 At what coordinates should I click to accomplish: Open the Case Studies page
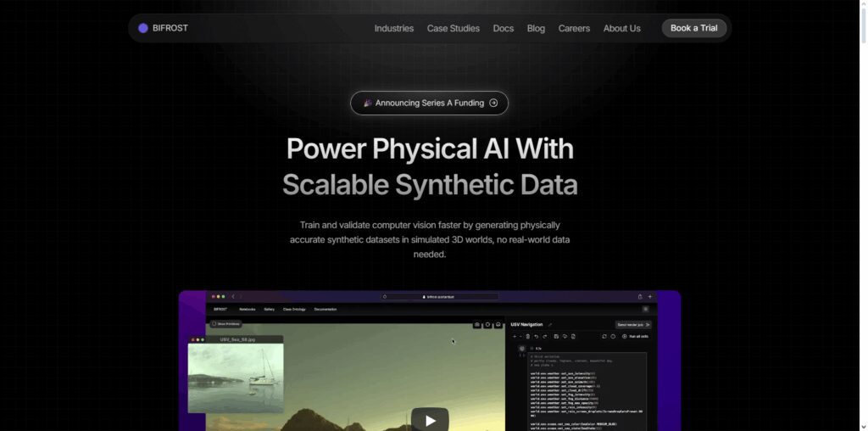tap(453, 28)
